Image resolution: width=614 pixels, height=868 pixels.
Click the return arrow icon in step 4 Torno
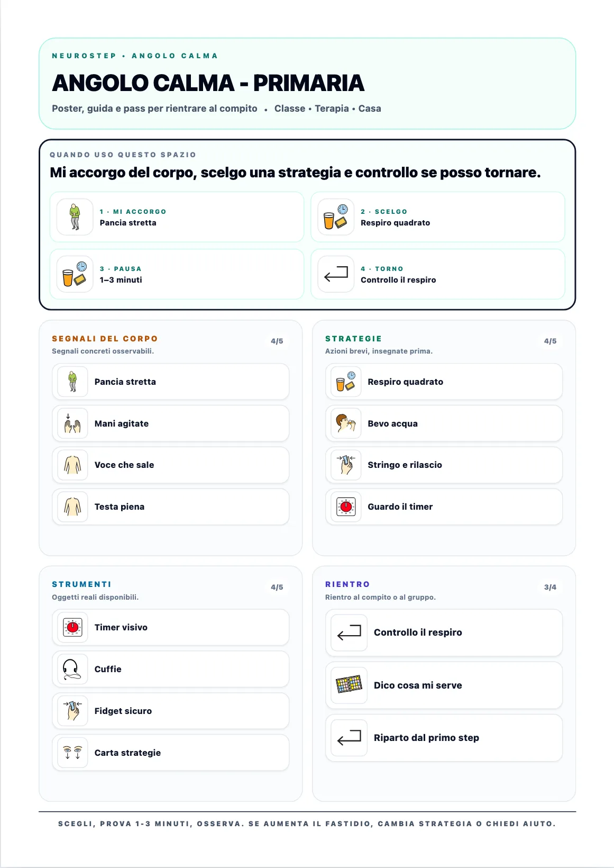coord(336,274)
